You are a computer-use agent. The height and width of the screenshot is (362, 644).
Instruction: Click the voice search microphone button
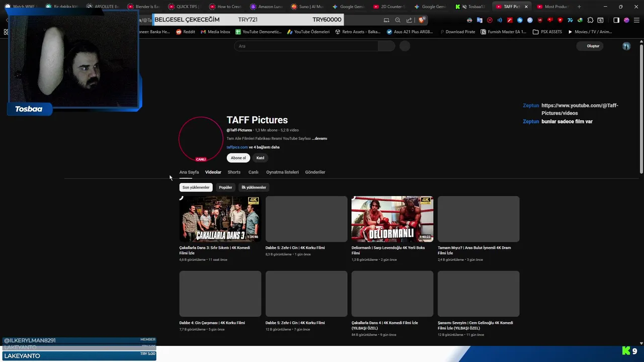[405, 46]
